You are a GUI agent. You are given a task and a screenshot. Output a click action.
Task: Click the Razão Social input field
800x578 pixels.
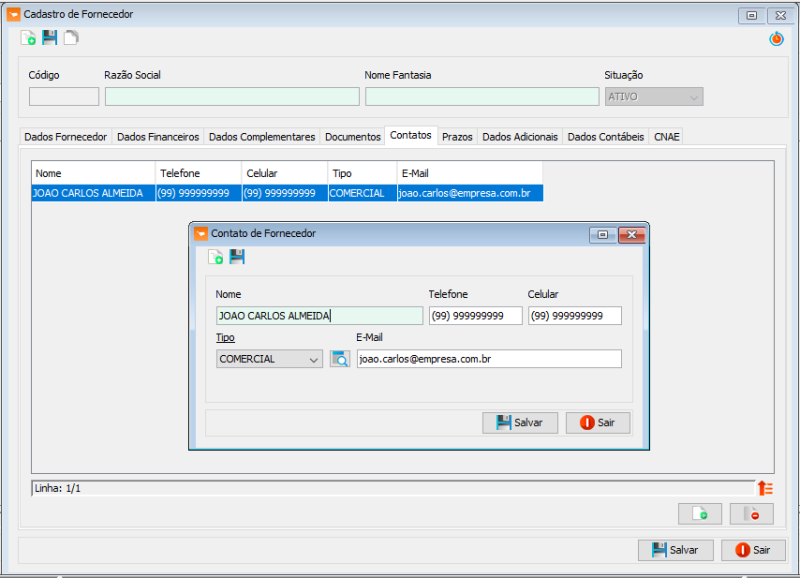(232, 96)
